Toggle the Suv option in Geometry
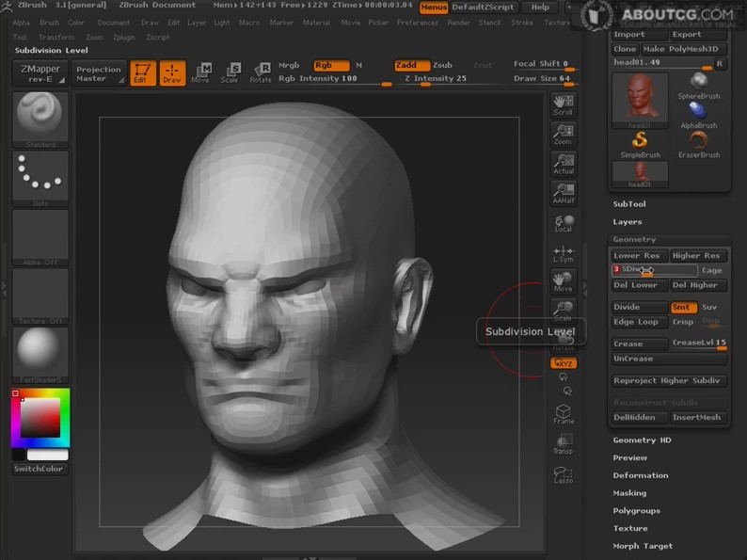 pyautogui.click(x=709, y=307)
